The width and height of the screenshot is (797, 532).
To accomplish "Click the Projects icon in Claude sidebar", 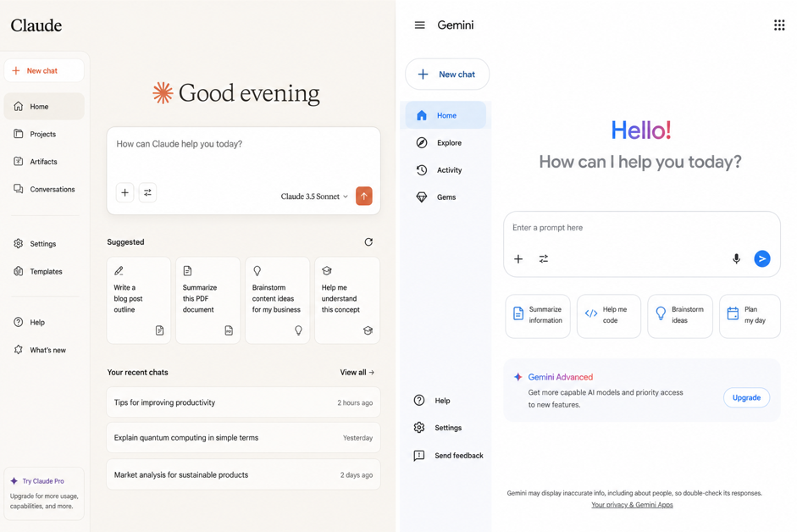I will pyautogui.click(x=19, y=134).
